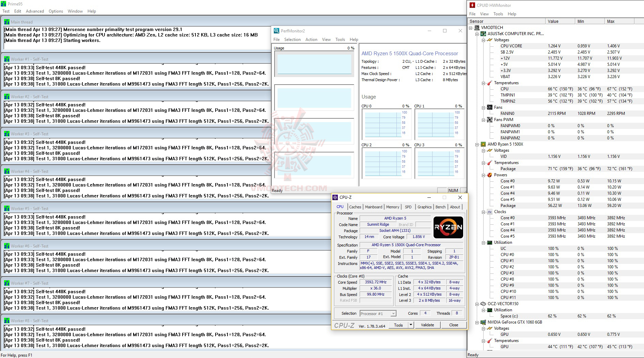Click the Min column header in HWMonitor
Viewport: 644px width, 358px height.
point(590,21)
